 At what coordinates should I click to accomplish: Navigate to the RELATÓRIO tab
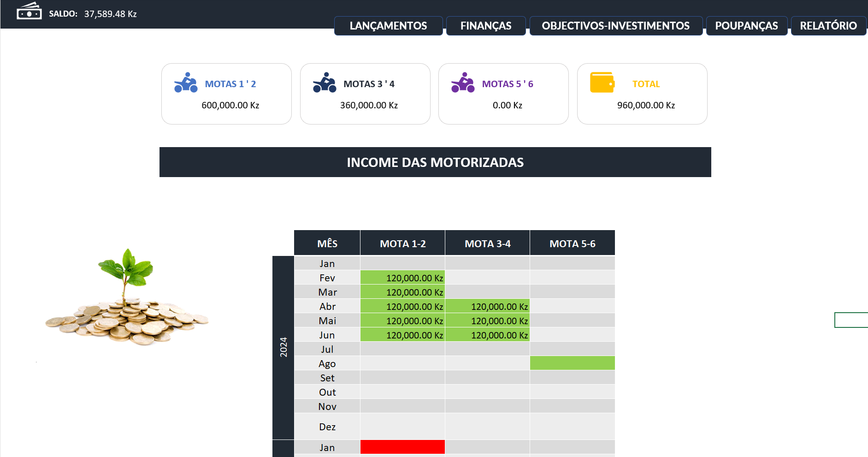[828, 26]
